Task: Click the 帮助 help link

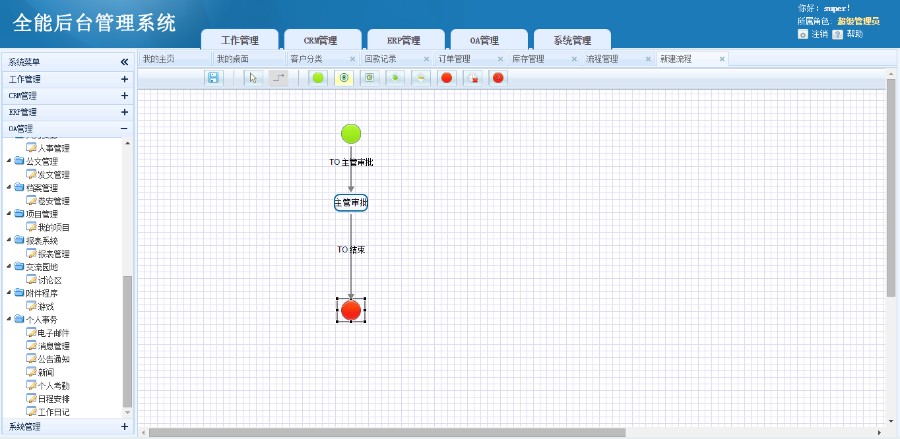Action: [x=855, y=34]
